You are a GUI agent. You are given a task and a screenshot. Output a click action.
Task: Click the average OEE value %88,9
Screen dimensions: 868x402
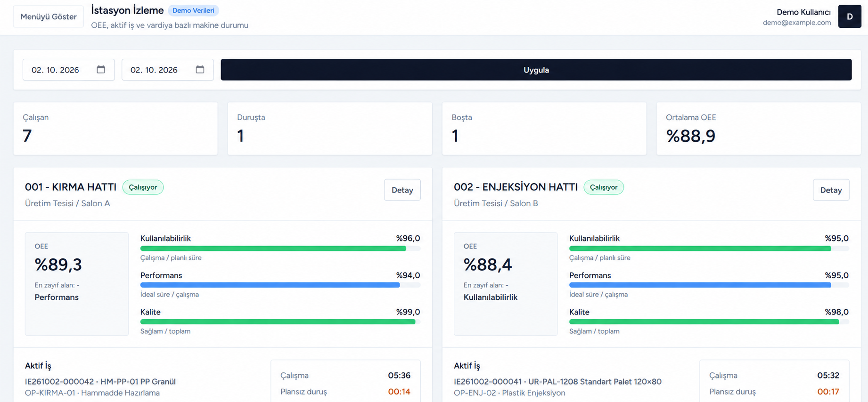(691, 136)
